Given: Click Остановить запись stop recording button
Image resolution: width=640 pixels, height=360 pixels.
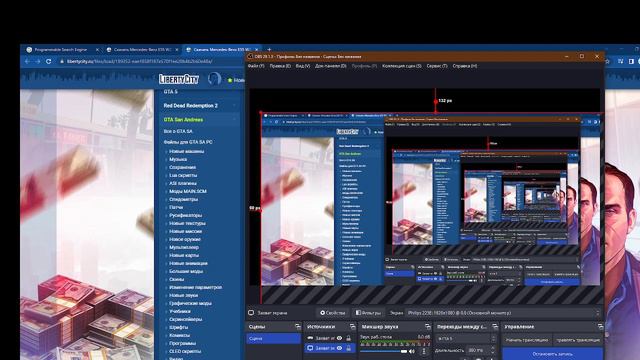Looking at the screenshot, I should coord(553,353).
